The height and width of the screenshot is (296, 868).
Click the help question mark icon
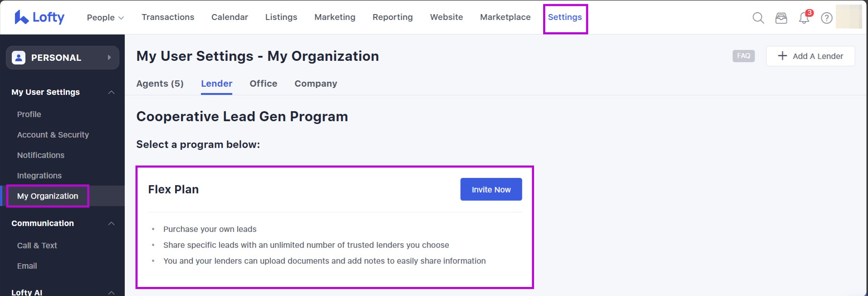coord(827,18)
